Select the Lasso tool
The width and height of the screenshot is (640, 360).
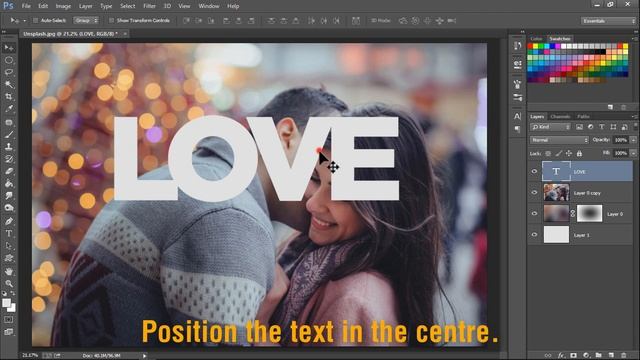pyautogui.click(x=9, y=72)
